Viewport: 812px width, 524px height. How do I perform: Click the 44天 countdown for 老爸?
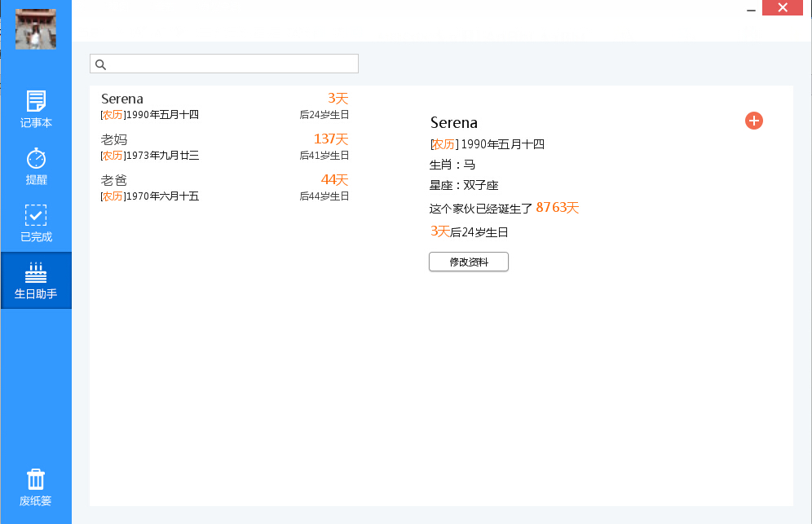click(334, 179)
